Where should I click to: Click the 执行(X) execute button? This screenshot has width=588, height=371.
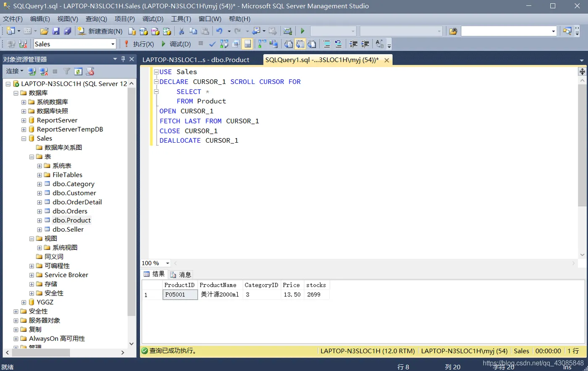point(139,44)
